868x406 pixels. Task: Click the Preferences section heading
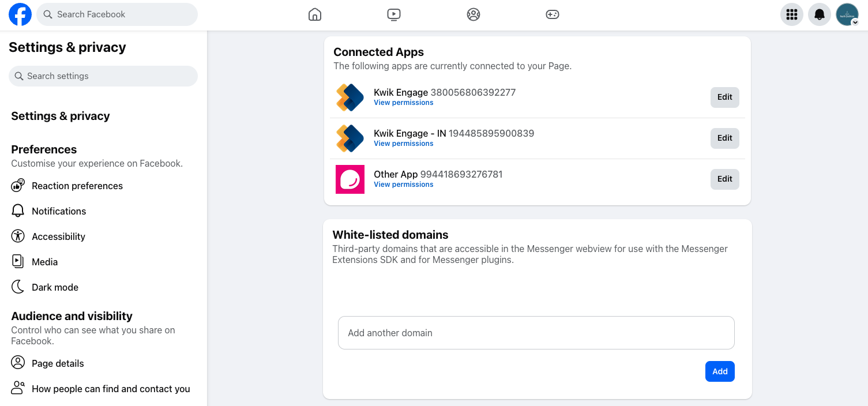[x=44, y=149]
